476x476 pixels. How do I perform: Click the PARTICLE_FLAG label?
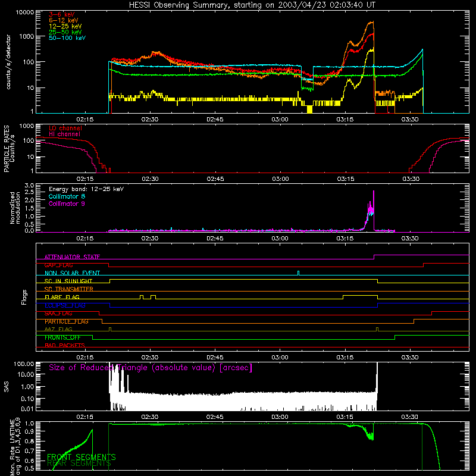point(67,321)
